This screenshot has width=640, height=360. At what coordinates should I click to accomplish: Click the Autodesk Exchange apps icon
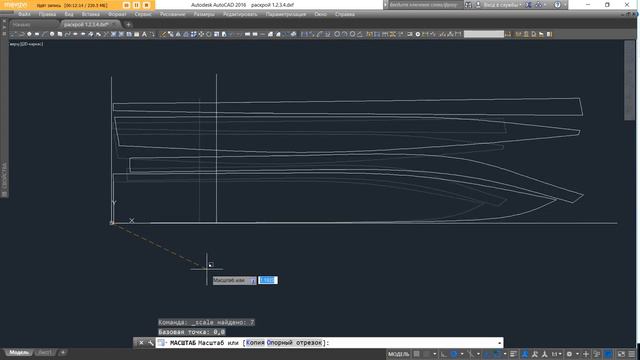pos(529,5)
